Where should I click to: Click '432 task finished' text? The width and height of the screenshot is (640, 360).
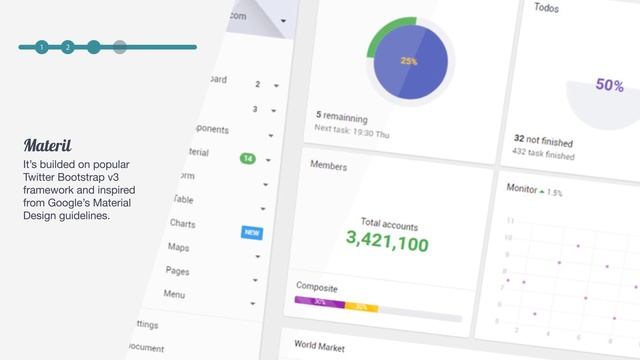tap(543, 153)
